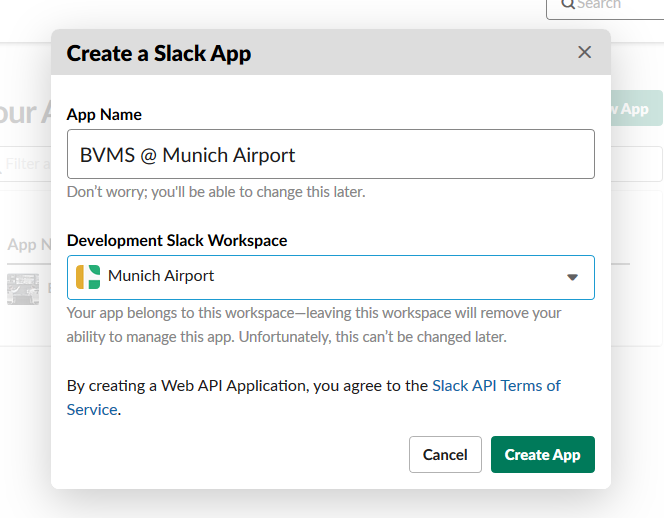Click the 'Create a Slack App' dialog title
The width and height of the screenshot is (664, 518).
pyautogui.click(x=159, y=54)
